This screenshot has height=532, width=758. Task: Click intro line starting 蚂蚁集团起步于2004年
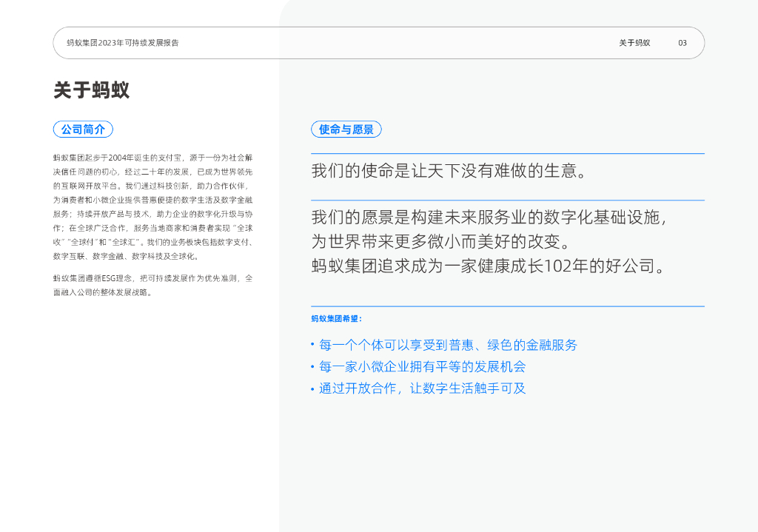pyautogui.click(x=153, y=158)
